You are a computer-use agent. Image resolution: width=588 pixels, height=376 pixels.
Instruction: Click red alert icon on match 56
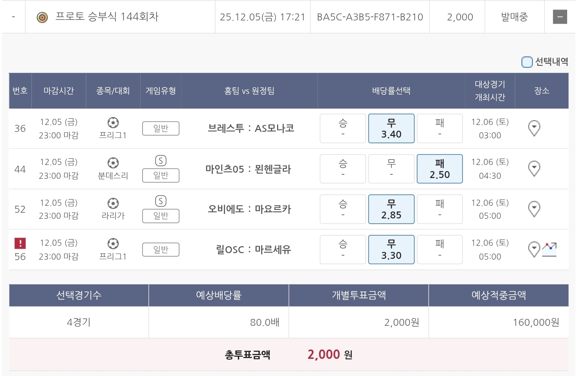(20, 243)
